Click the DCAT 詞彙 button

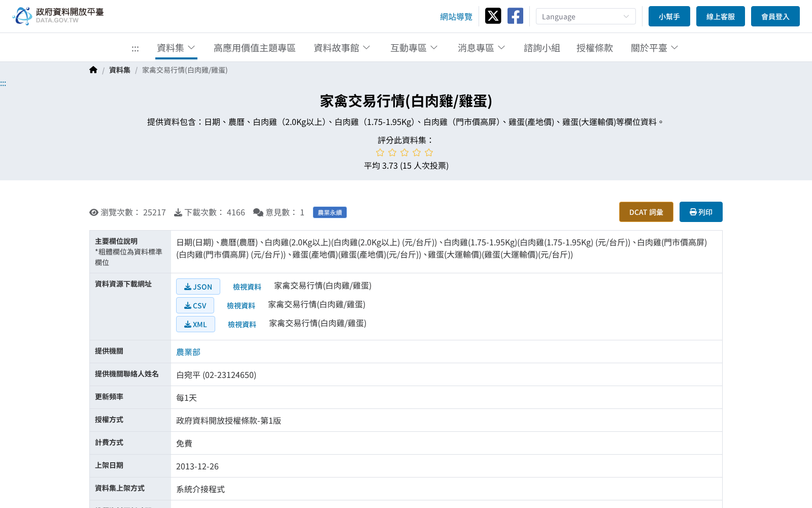tap(646, 212)
